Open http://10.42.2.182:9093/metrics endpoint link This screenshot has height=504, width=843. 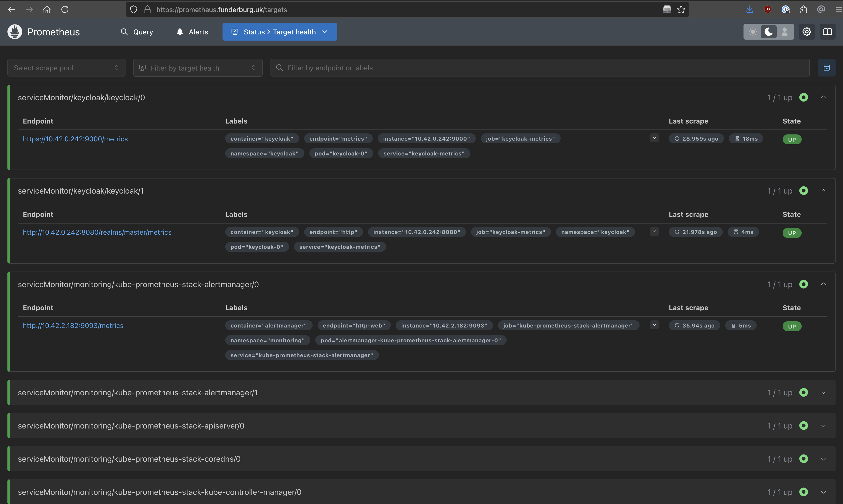click(73, 326)
